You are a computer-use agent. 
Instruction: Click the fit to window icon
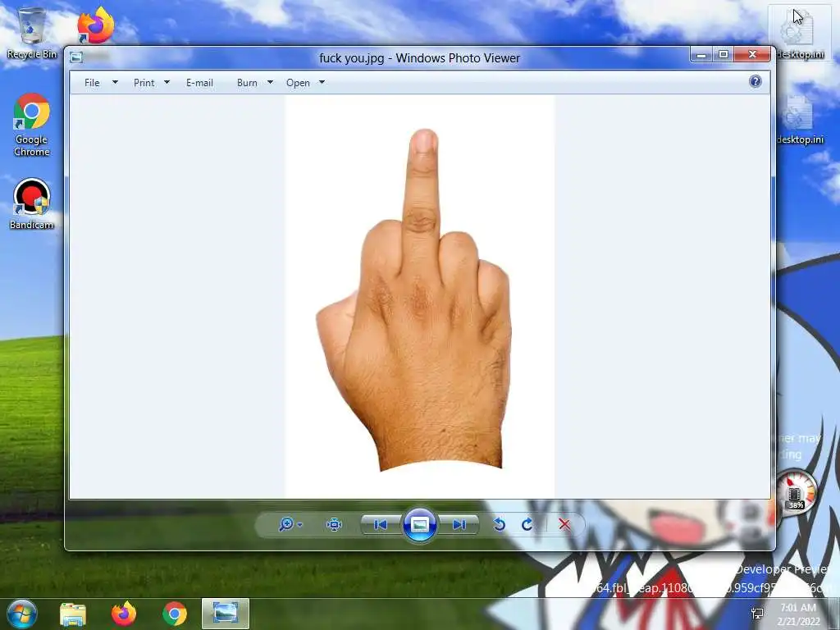(335, 524)
